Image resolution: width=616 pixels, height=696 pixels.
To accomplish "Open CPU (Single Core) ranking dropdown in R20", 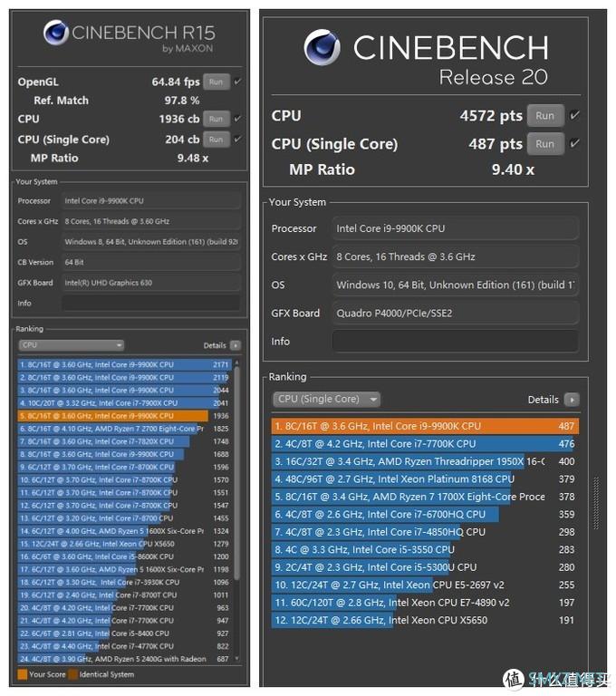I will [327, 399].
